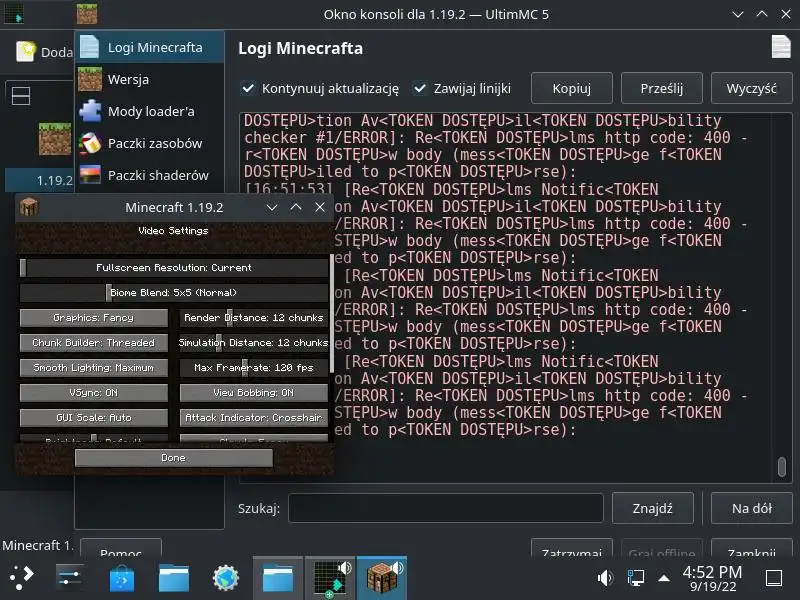The width and height of the screenshot is (800, 600).
Task: Open the Paczki zasobów page
Action: [x=150, y=143]
